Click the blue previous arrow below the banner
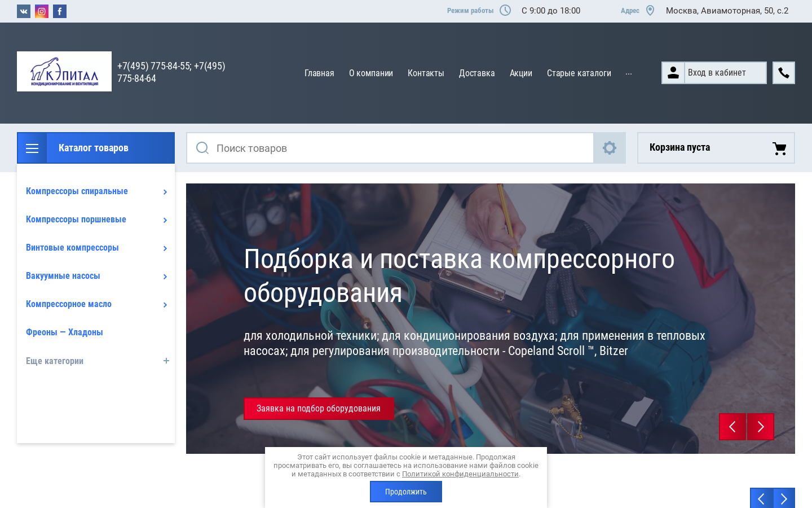 pos(761,498)
